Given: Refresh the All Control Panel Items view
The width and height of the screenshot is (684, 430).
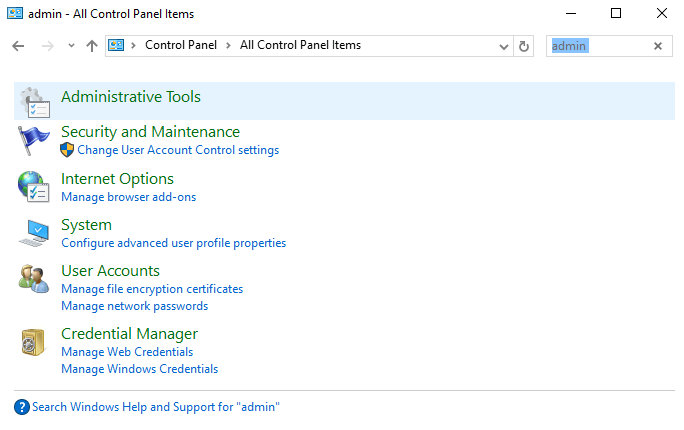Looking at the screenshot, I should coord(523,46).
